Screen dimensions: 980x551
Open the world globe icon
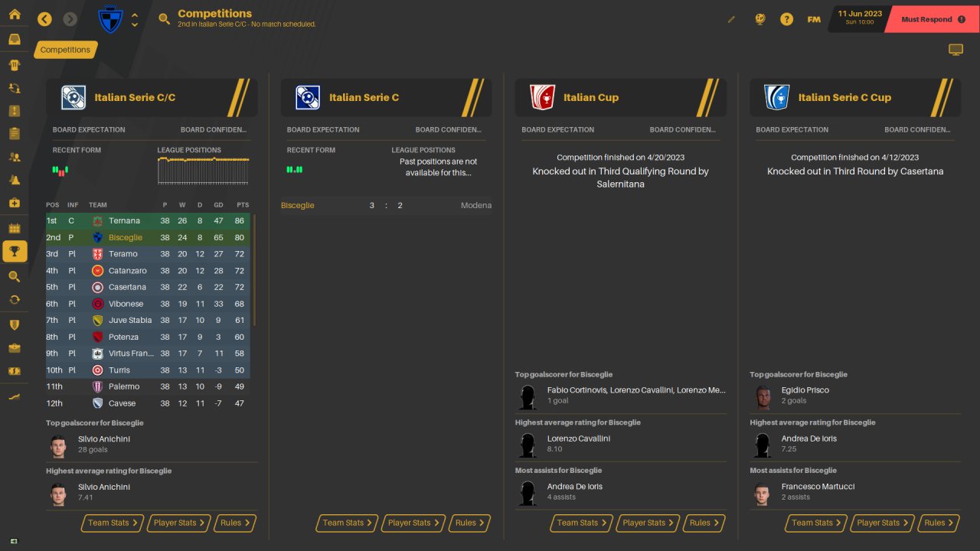(x=759, y=19)
